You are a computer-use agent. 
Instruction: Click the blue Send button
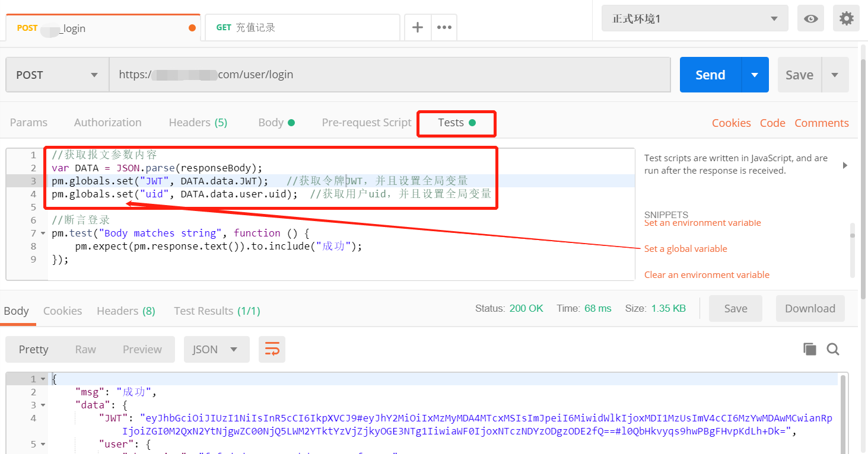point(710,75)
